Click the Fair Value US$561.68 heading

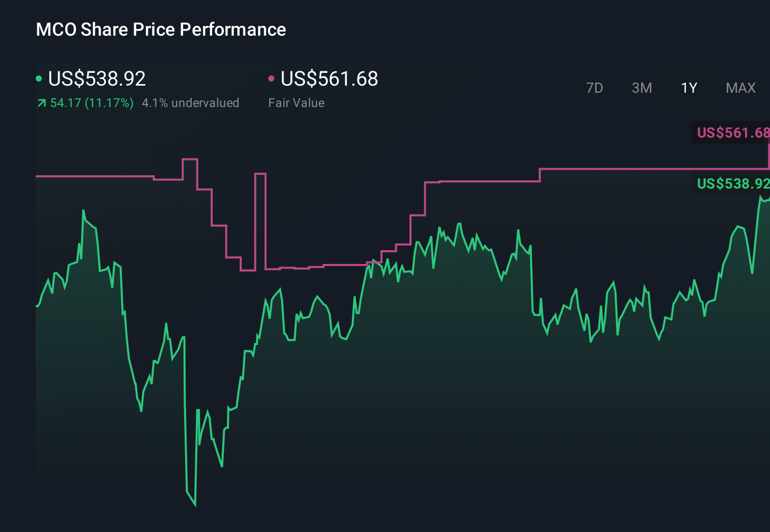tap(329, 79)
